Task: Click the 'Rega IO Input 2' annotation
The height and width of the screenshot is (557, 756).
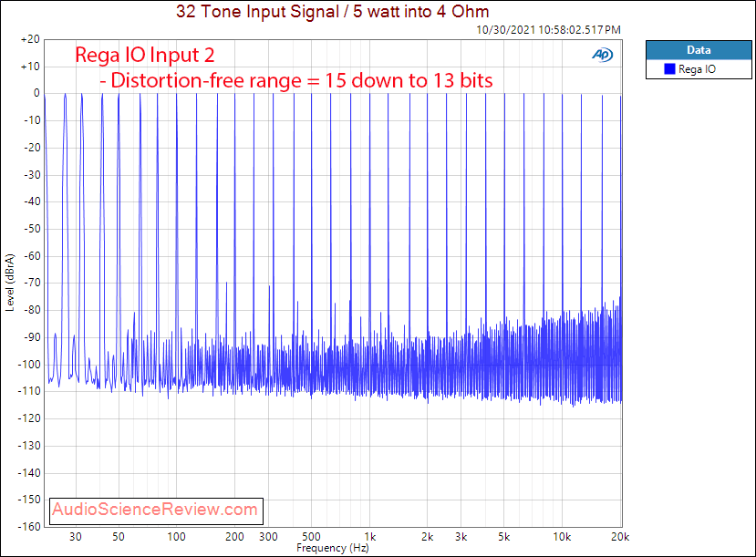Action: 145,55
